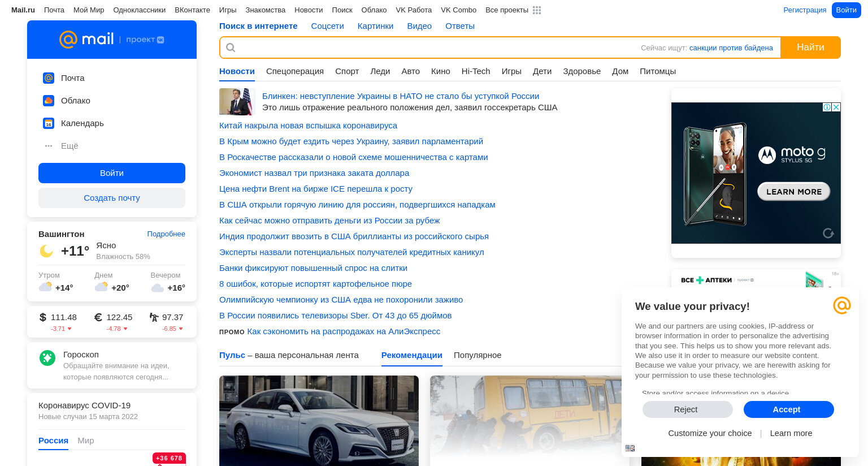Screen dimensions: 868x466
Task: Click the morning forecast cloud icon
Action: pyautogui.click(x=45, y=287)
